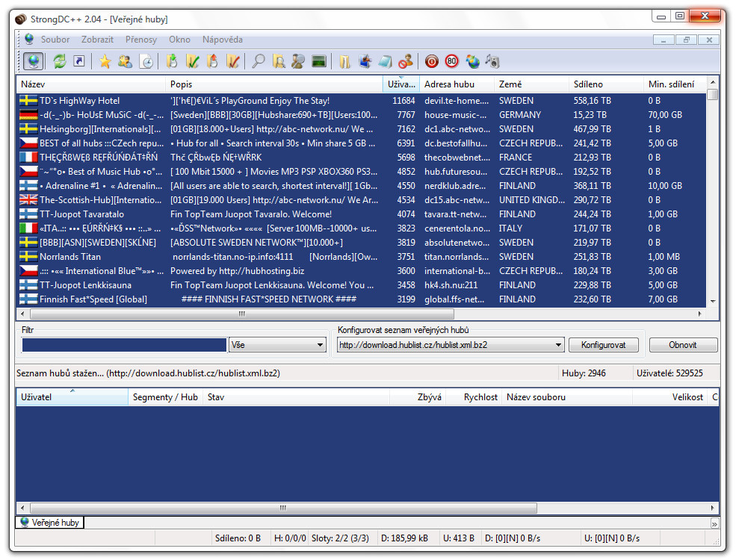The width and height of the screenshot is (736, 560).
Task: Sort transfers by the Stav column header
Action: point(296,397)
